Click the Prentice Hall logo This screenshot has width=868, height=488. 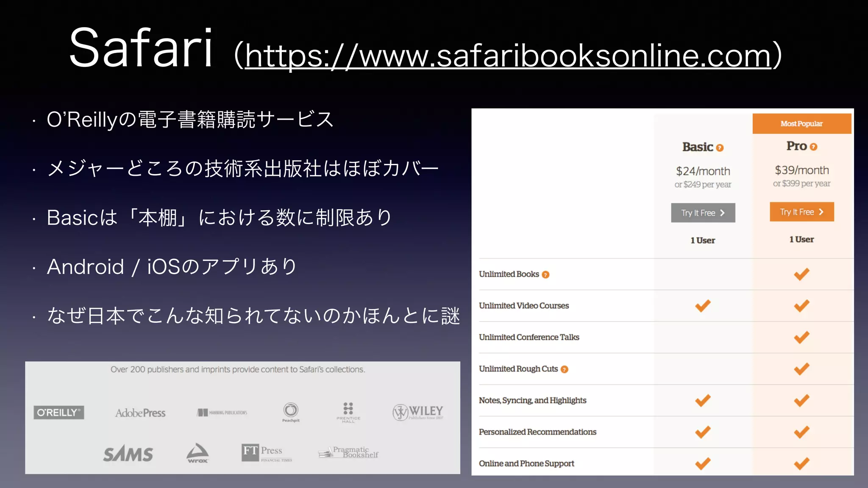pyautogui.click(x=348, y=412)
